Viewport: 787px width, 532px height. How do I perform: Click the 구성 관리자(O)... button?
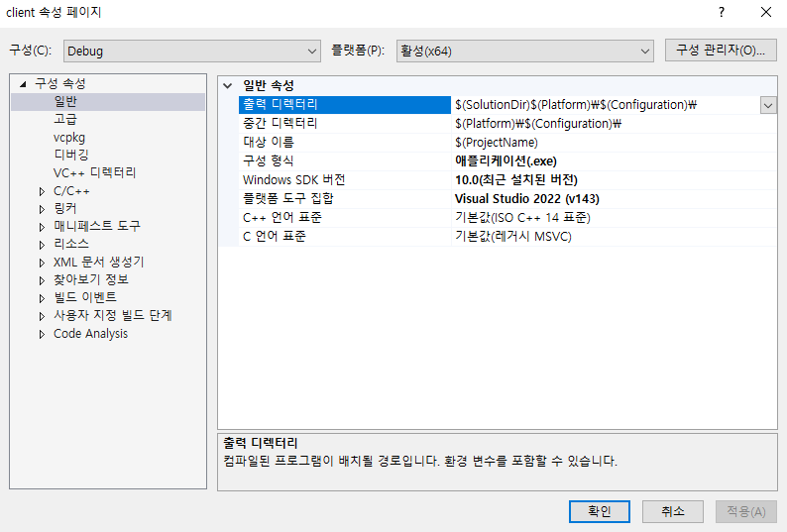tap(721, 51)
